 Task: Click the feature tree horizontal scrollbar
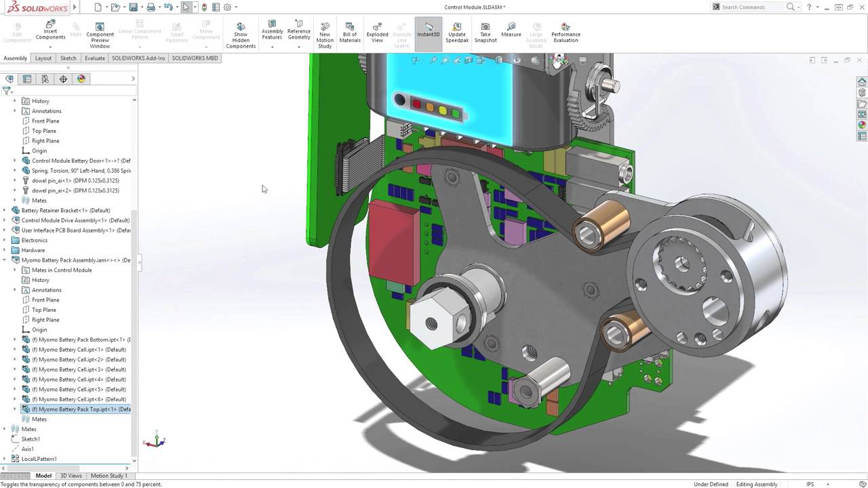[44, 468]
